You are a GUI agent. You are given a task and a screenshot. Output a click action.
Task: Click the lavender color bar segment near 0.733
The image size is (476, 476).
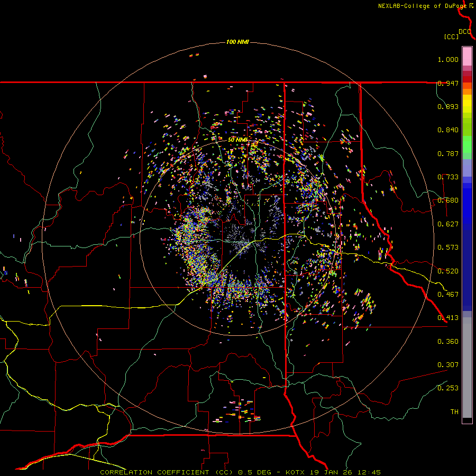pos(467,168)
